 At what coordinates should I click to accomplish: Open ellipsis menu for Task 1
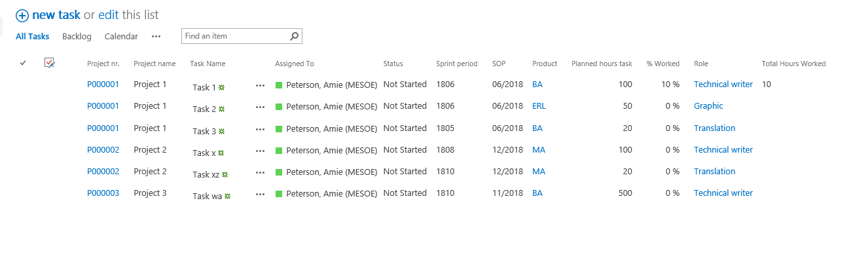pos(261,85)
